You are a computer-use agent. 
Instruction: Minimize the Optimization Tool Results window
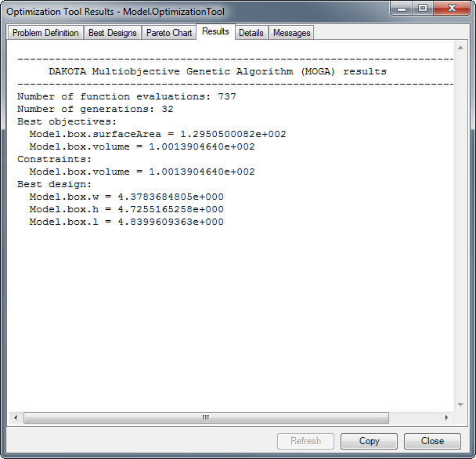tap(402, 9)
